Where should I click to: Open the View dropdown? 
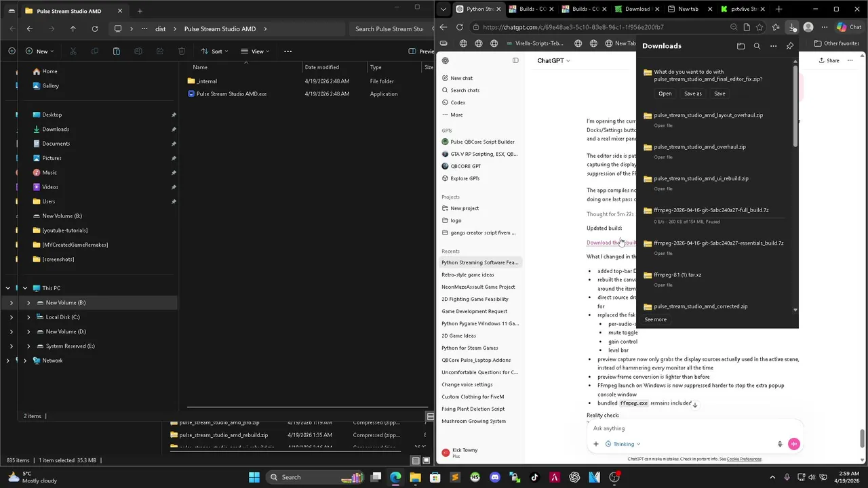coord(256,52)
